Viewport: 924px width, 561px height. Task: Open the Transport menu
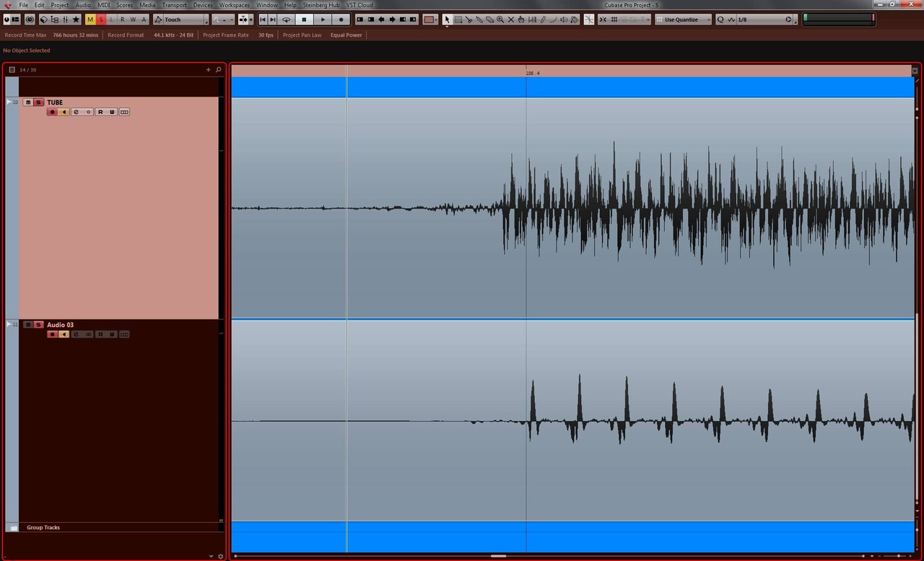174,5
